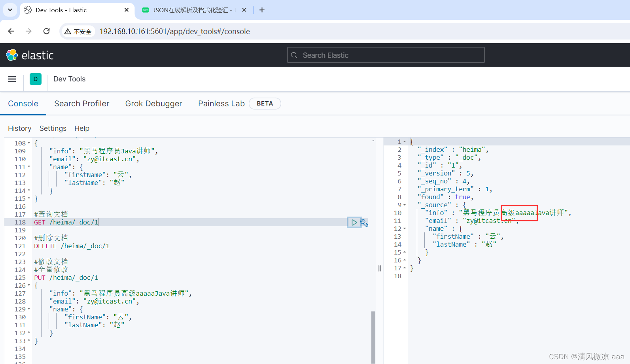Image resolution: width=630 pixels, height=364 pixels.
Task: Run the GET /heima/_doc/1 request
Action: click(354, 223)
